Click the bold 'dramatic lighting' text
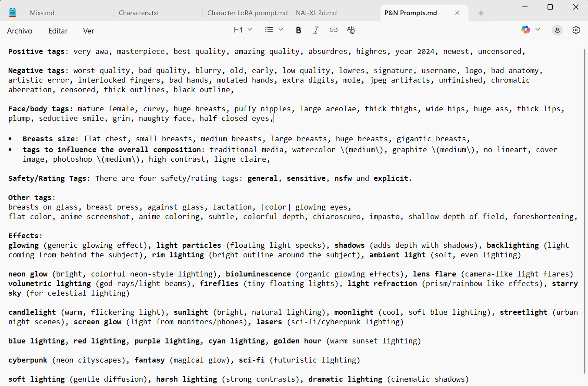This screenshot has height=386, width=588. [x=345, y=379]
